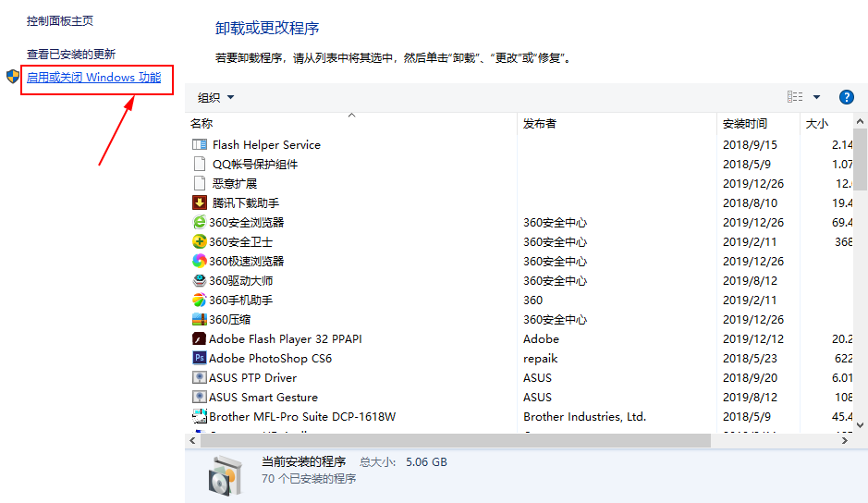Select the QQ帐号保护组件 entry name

click(255, 164)
